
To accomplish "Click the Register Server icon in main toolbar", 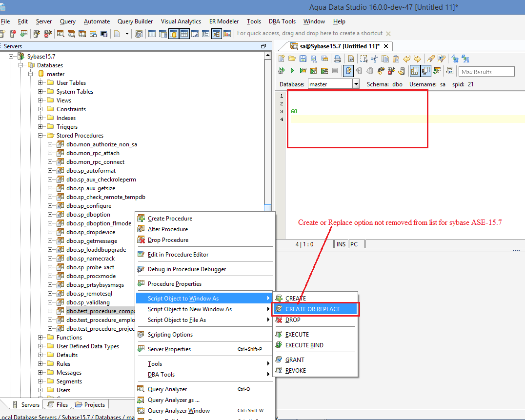I will 3,34.
